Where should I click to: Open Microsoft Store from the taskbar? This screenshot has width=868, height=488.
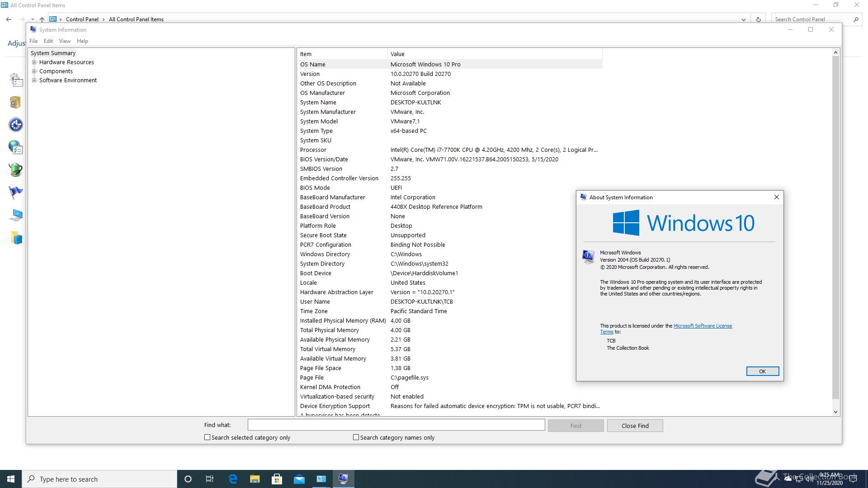pos(277,479)
